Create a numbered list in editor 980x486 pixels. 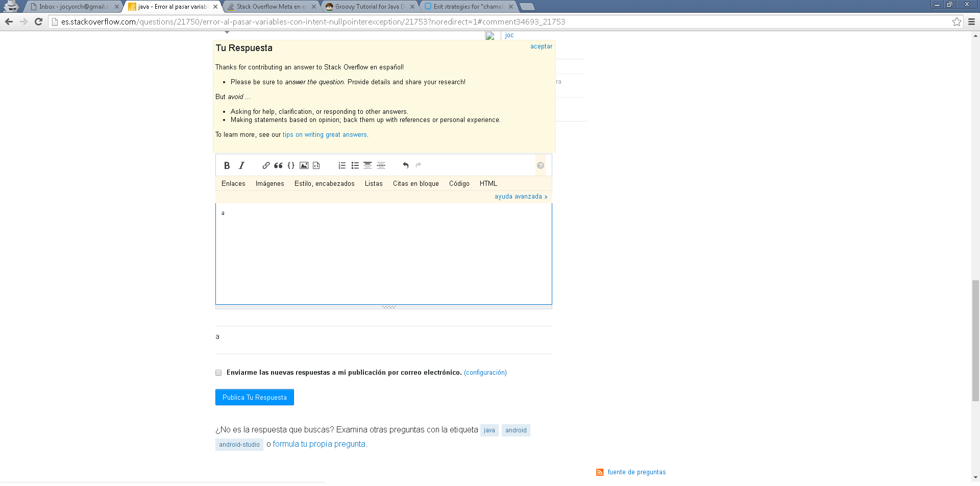click(342, 165)
